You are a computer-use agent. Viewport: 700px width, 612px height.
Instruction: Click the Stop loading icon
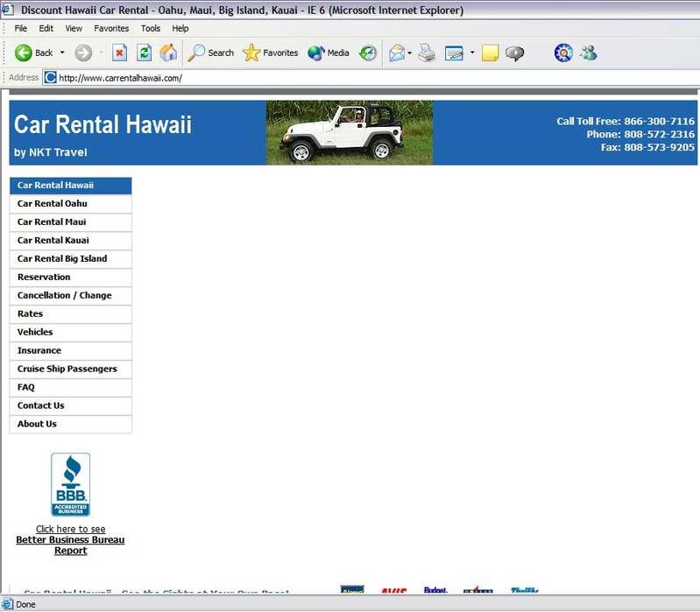click(x=120, y=53)
